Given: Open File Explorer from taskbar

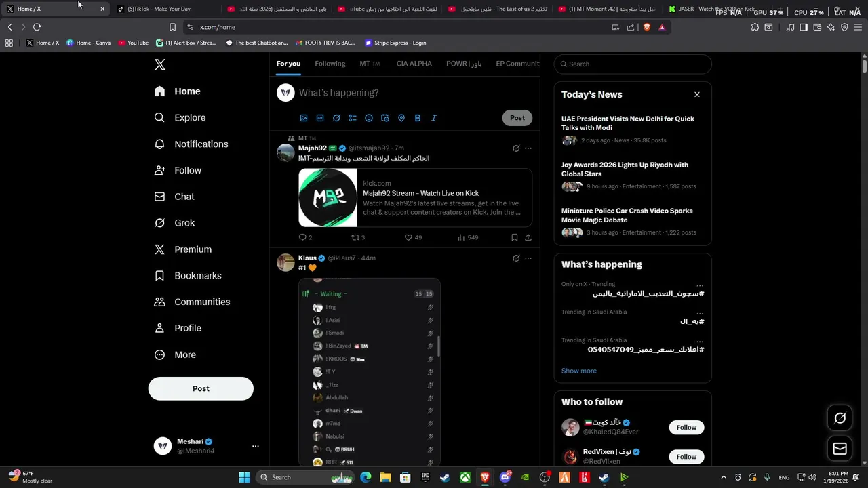Looking at the screenshot, I should 385,477.
